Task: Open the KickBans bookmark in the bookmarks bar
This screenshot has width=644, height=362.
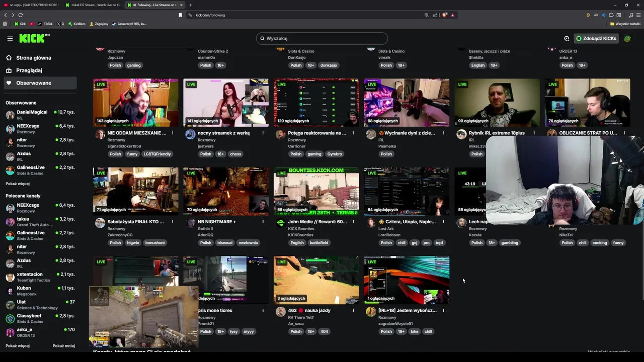Action: (x=77, y=24)
